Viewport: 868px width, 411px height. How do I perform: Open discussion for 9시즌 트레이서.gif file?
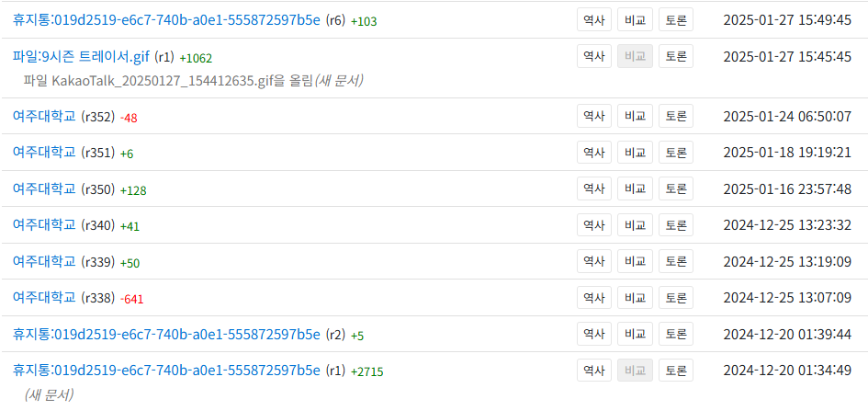click(x=676, y=57)
